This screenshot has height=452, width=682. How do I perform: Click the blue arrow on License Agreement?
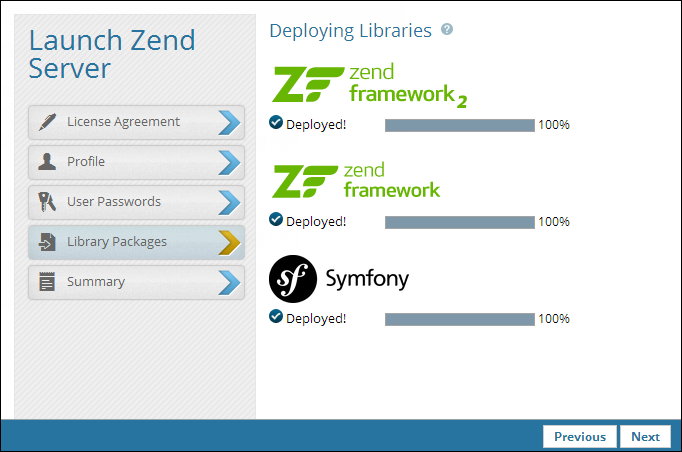[x=229, y=122]
